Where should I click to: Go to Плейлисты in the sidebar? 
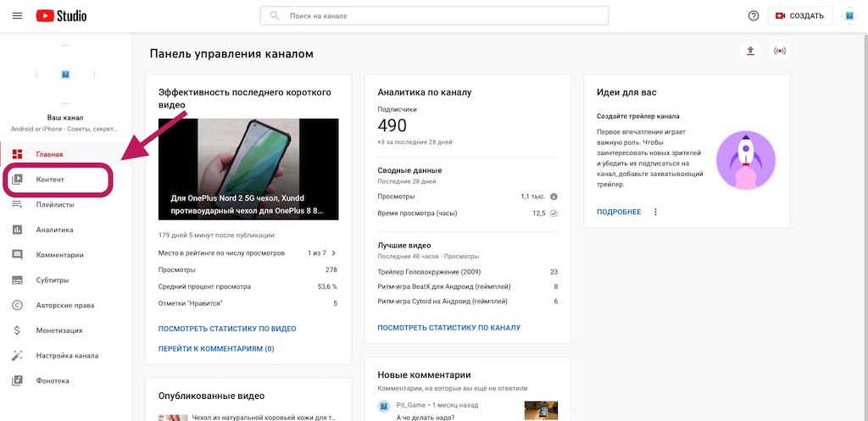tap(54, 204)
